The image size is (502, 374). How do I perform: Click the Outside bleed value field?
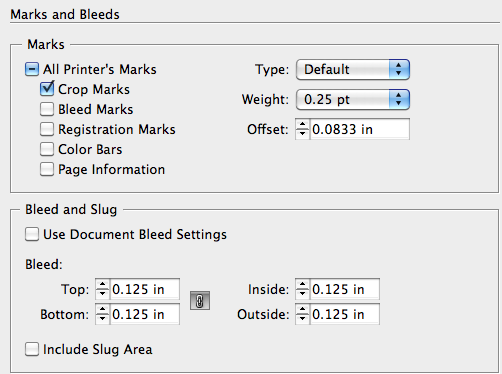[x=345, y=314]
